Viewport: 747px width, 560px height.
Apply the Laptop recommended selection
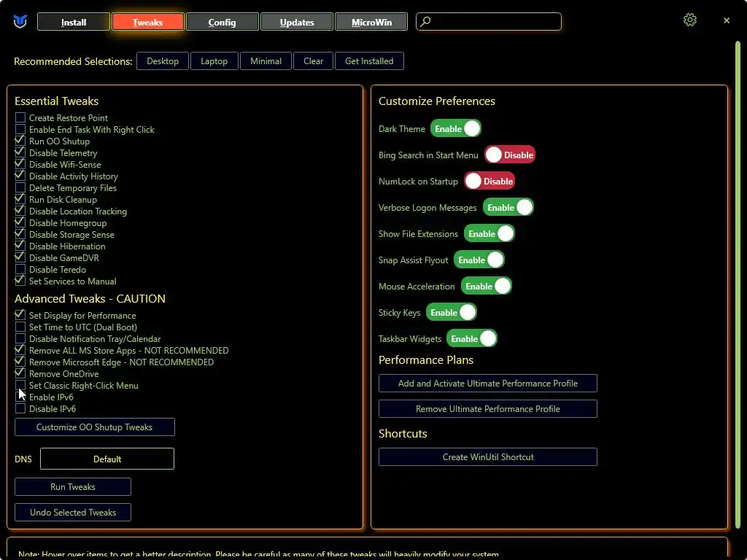(x=214, y=61)
